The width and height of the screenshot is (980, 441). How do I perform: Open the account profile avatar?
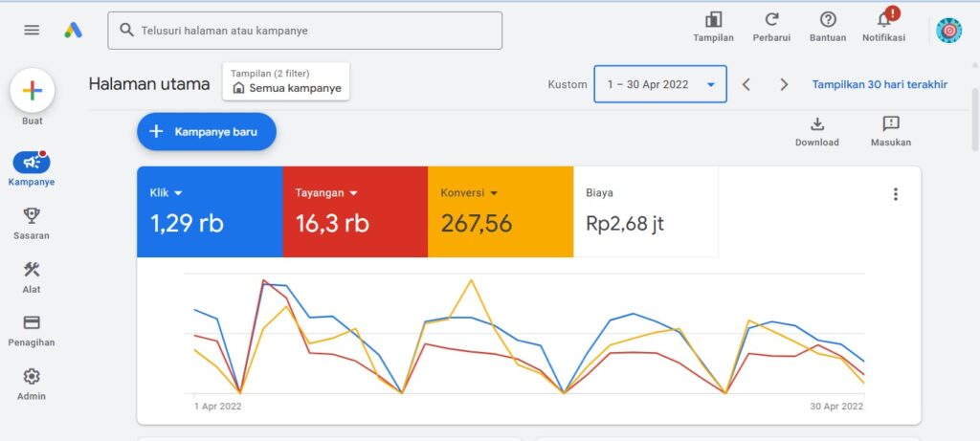[x=948, y=31]
